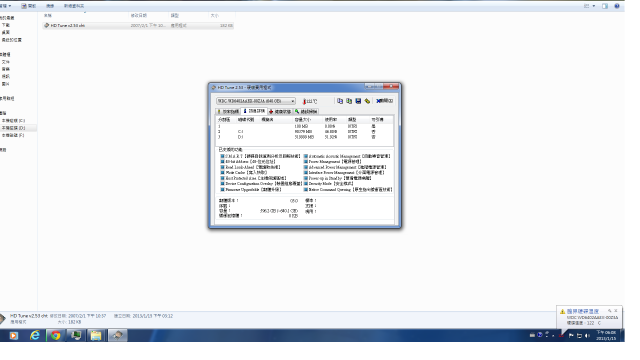Viewport: 640px width, 360px height.
Task: Toggle the S.M.A.R.T feature checkbox
Action: (222, 156)
